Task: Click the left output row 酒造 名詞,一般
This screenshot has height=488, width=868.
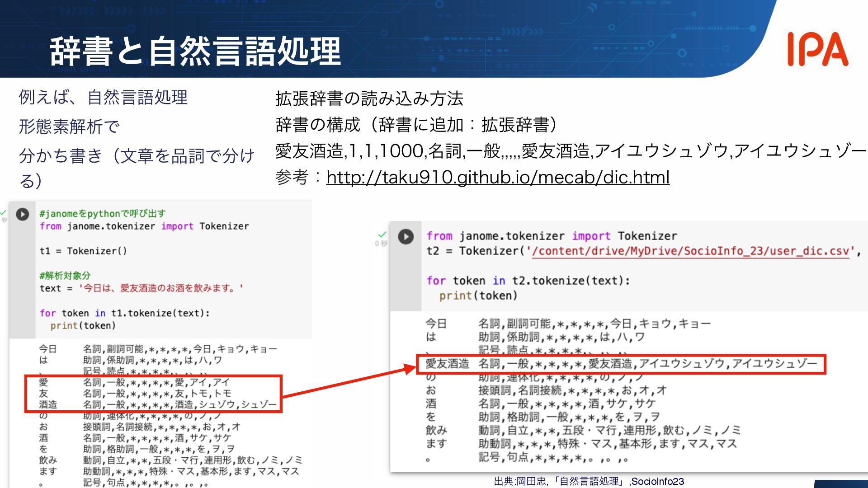Action: 158,404
